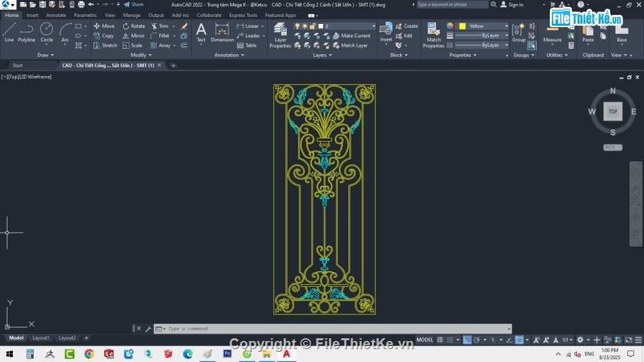Activate the Rotate command
Image resolution: width=644 pixels, height=362 pixels.
coord(134,26)
